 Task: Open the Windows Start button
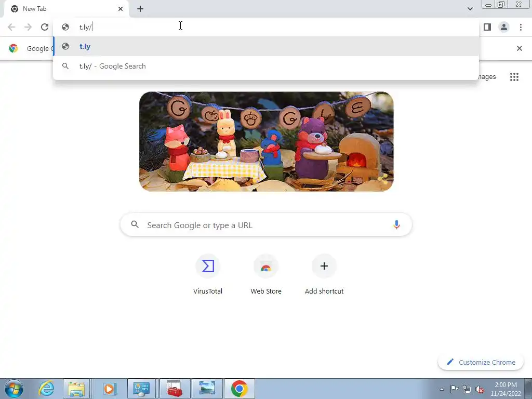[x=14, y=389]
